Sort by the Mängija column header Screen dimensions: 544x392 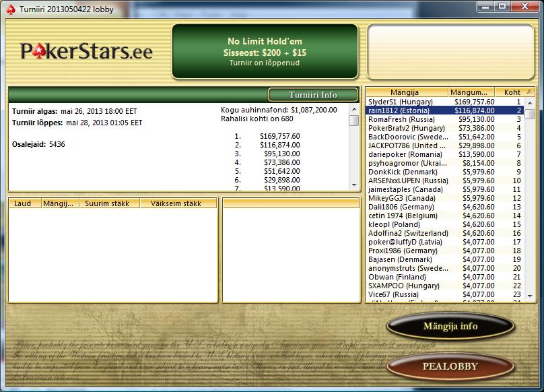coord(407,92)
